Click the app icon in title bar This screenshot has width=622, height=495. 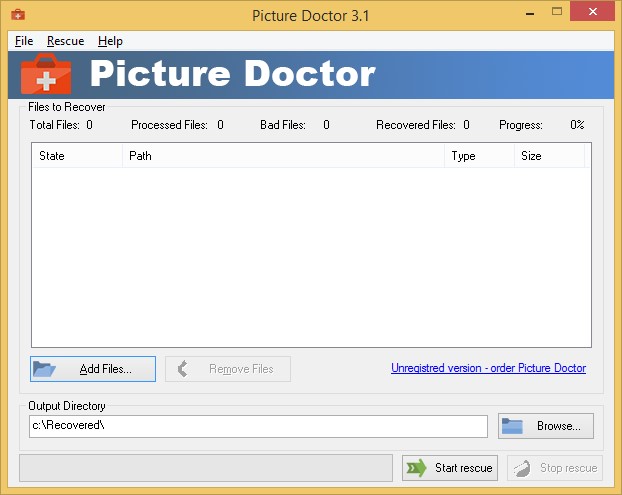pos(18,15)
